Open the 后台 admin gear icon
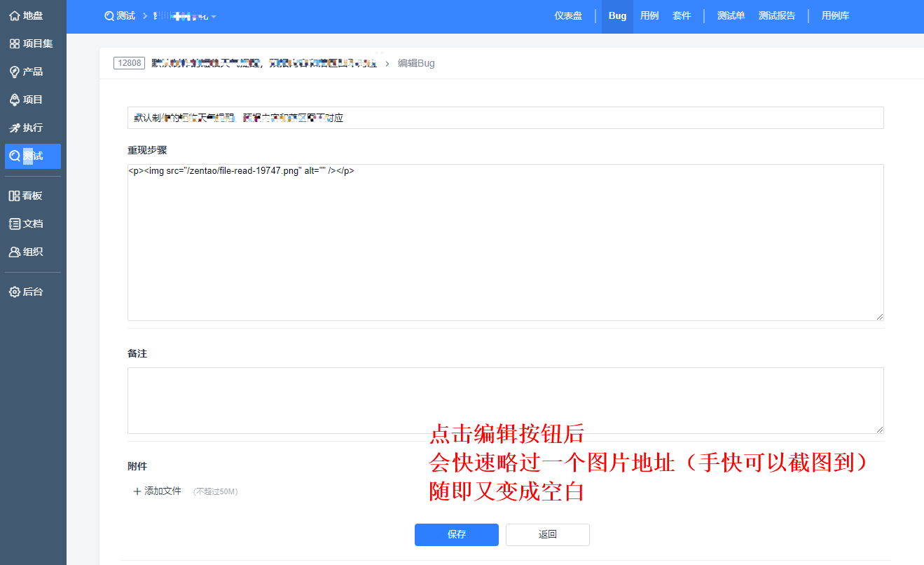Image resolution: width=924 pixels, height=565 pixels. [x=14, y=292]
